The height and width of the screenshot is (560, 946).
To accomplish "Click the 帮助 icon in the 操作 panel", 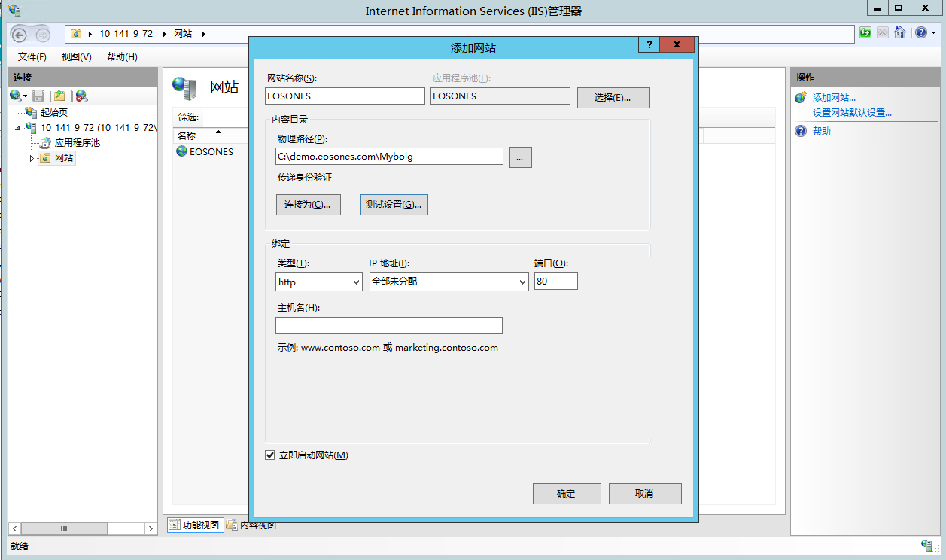I will 800,130.
